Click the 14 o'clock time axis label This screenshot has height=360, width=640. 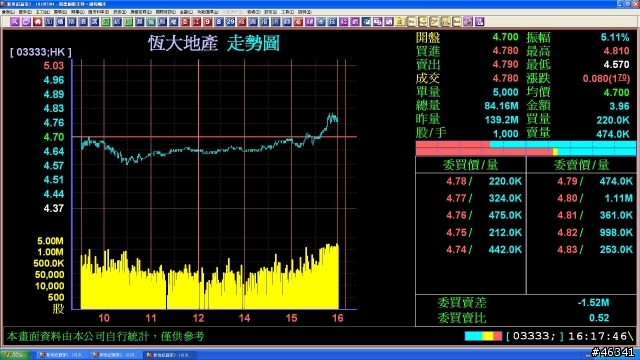click(244, 318)
